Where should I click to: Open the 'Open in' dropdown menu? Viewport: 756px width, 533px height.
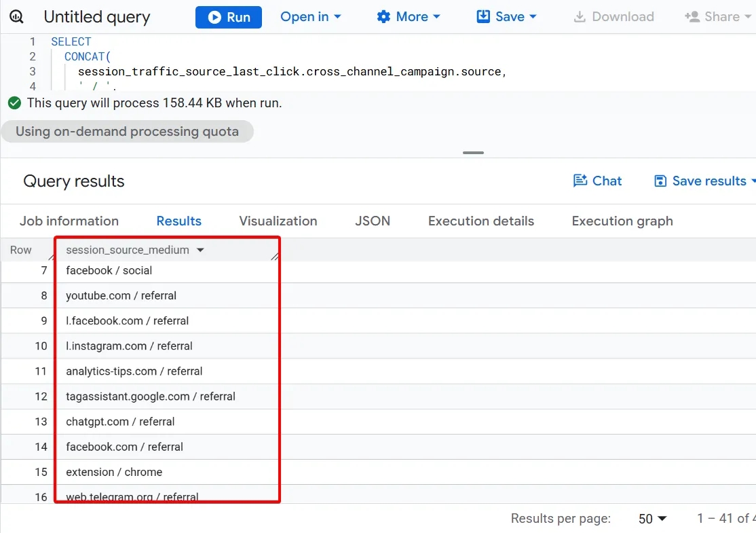311,17
